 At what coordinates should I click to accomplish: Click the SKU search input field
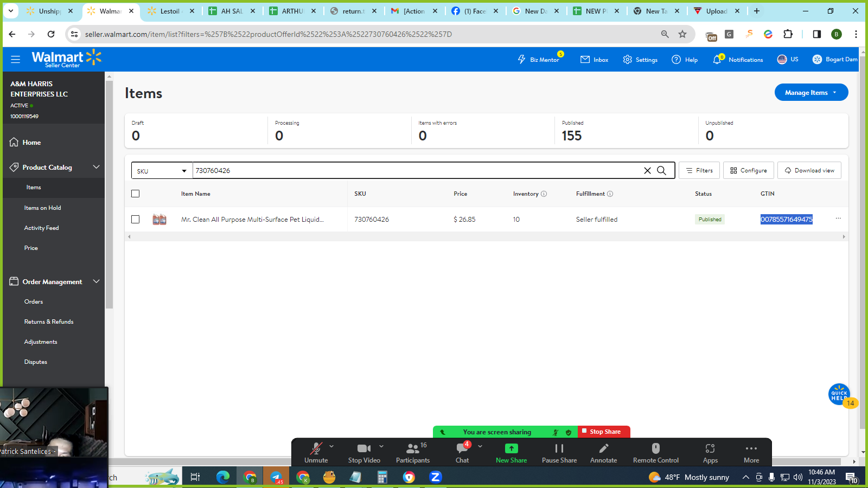point(416,170)
